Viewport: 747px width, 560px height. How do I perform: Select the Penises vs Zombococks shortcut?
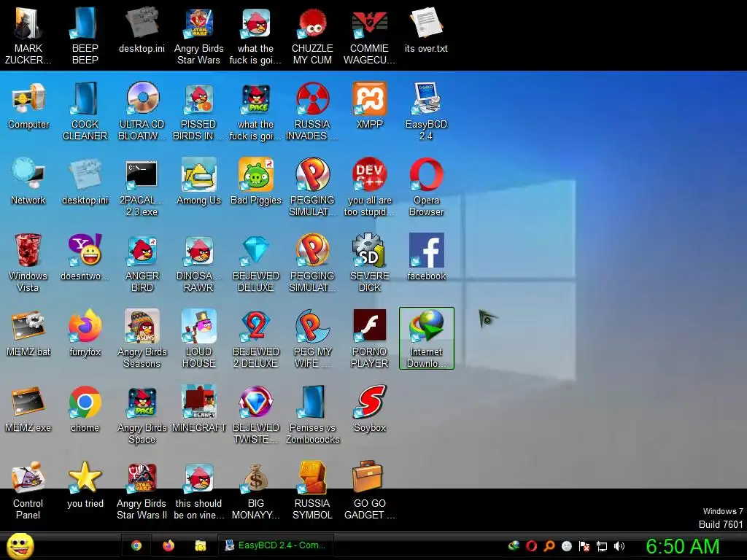pos(312,414)
